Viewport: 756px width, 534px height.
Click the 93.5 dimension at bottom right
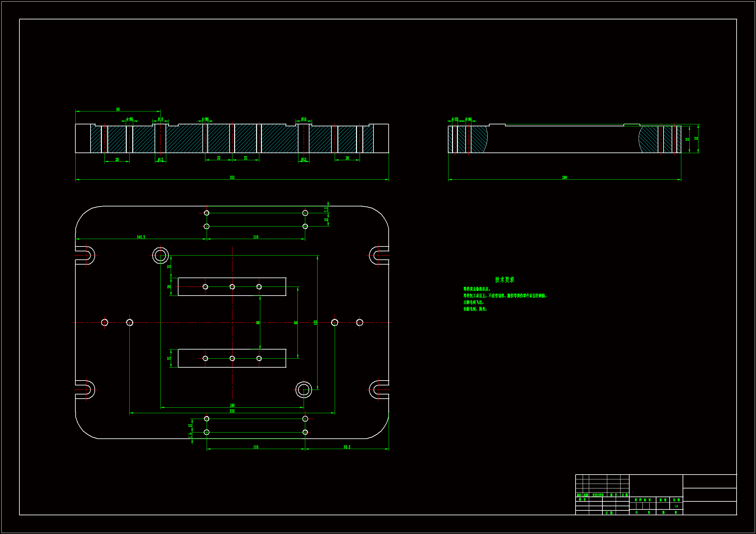[x=347, y=447]
